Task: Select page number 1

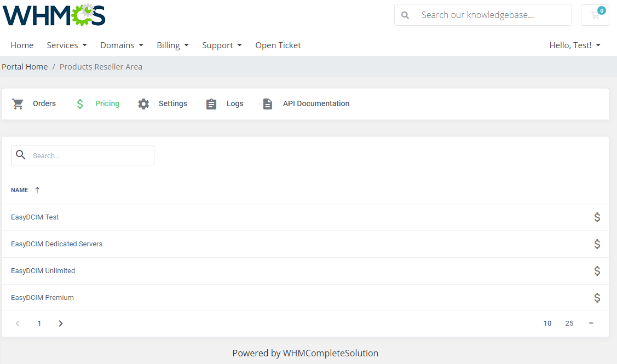Action: pos(39,323)
